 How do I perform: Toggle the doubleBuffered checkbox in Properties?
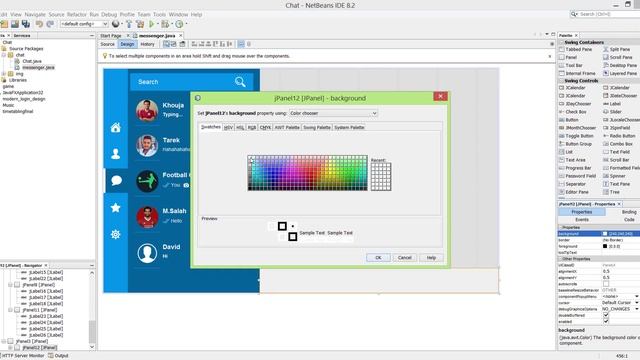click(606, 315)
